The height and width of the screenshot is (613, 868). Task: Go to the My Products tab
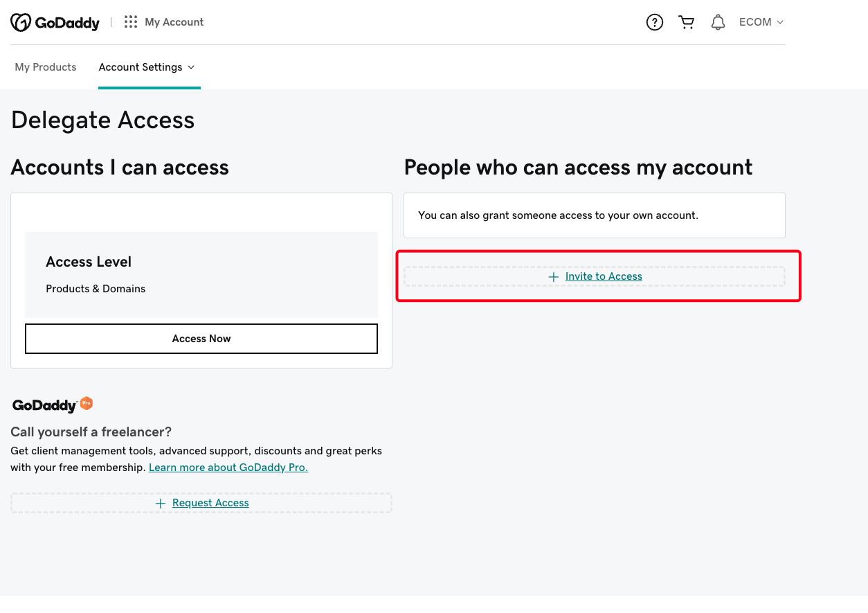46,67
